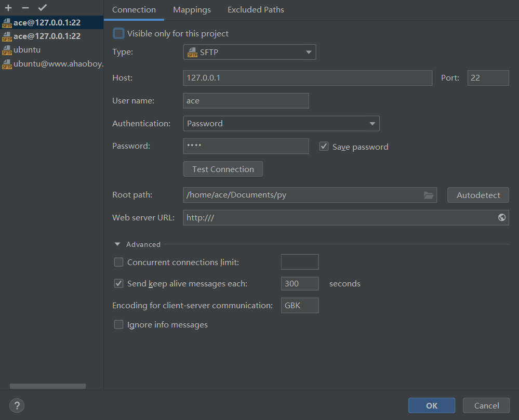Image resolution: width=519 pixels, height=420 pixels.
Task: Uncheck the Save password checkbox
Action: click(x=324, y=147)
